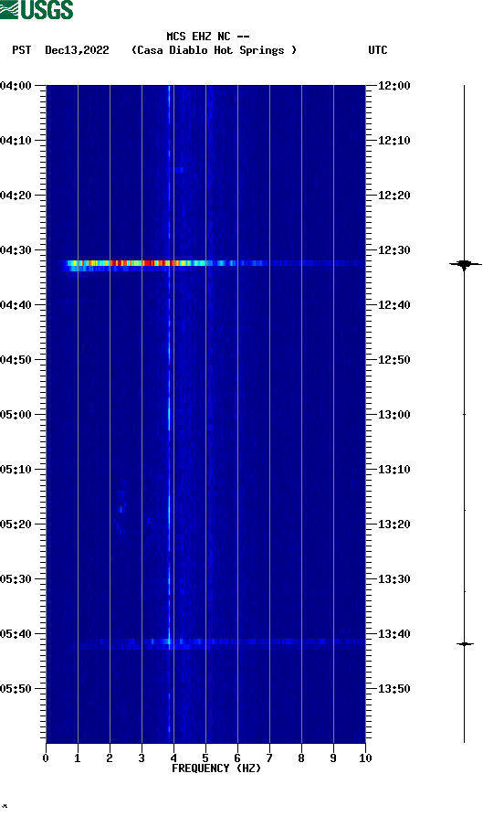Click the 2 Hz frequency tick label

click(x=110, y=758)
